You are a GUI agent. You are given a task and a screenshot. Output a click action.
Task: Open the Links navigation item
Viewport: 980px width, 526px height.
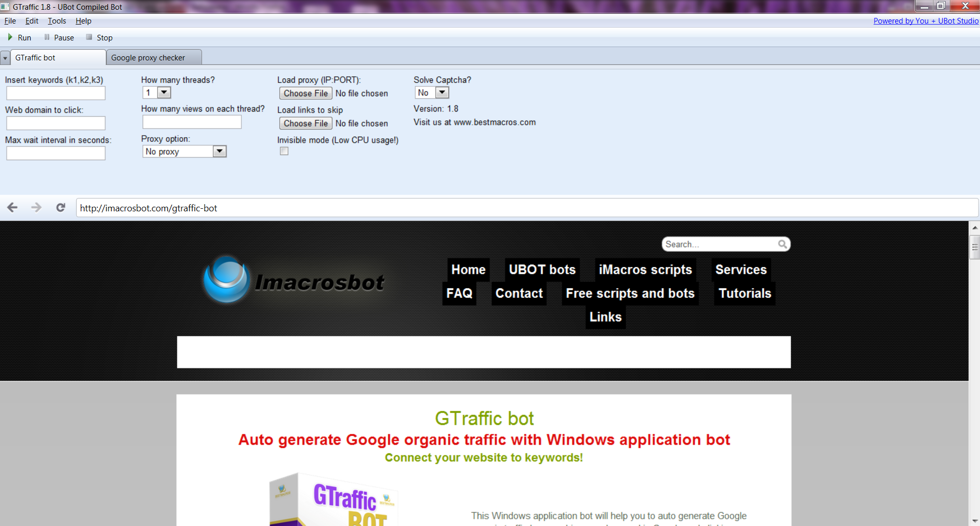(606, 317)
